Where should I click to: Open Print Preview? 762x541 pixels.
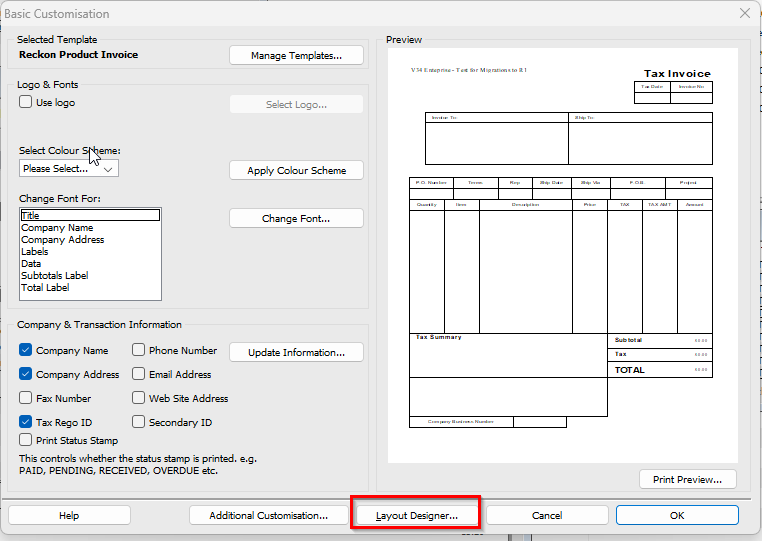pyautogui.click(x=688, y=480)
